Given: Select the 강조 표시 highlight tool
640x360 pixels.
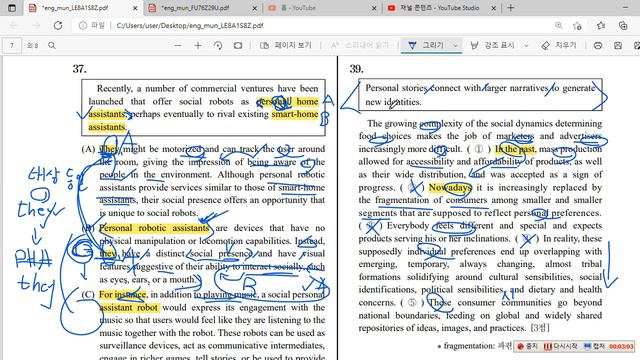Looking at the screenshot, I should pyautogui.click(x=492, y=45).
